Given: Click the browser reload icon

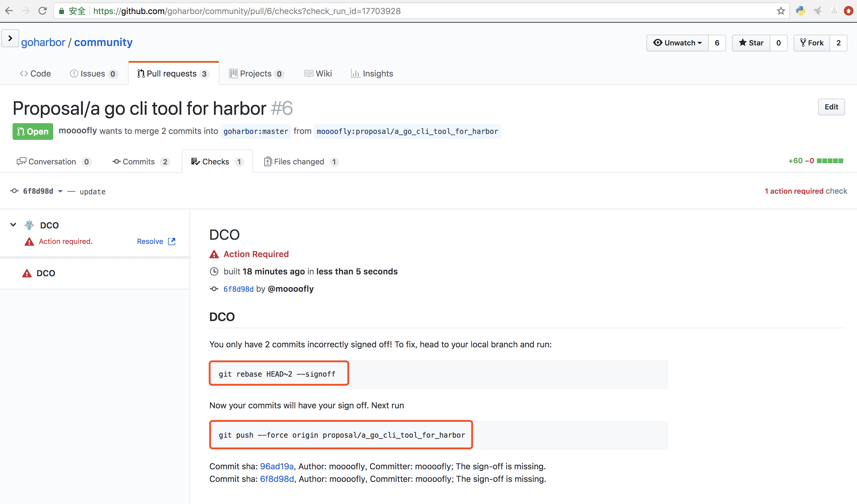Looking at the screenshot, I should pos(42,11).
